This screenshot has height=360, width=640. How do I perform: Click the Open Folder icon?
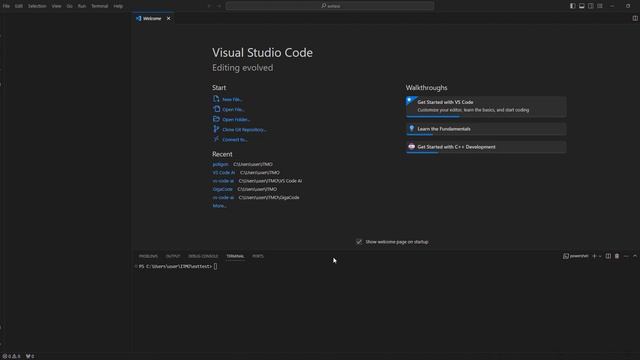click(x=216, y=119)
